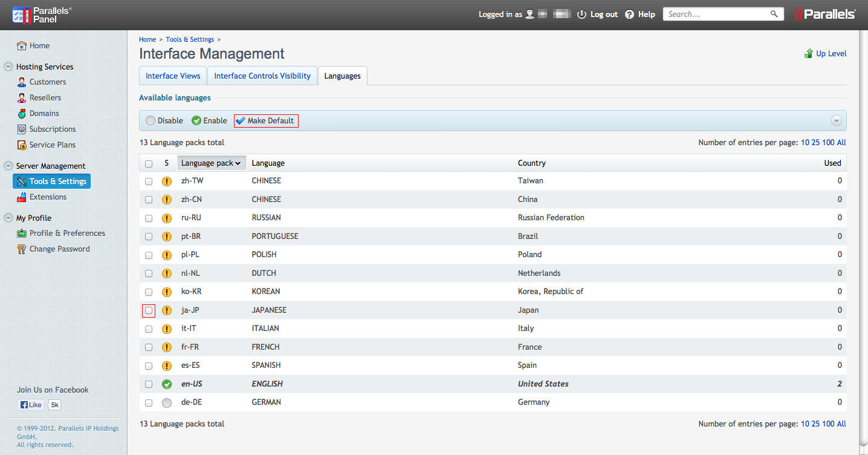Check the ja-JP language pack checkbox

point(149,310)
